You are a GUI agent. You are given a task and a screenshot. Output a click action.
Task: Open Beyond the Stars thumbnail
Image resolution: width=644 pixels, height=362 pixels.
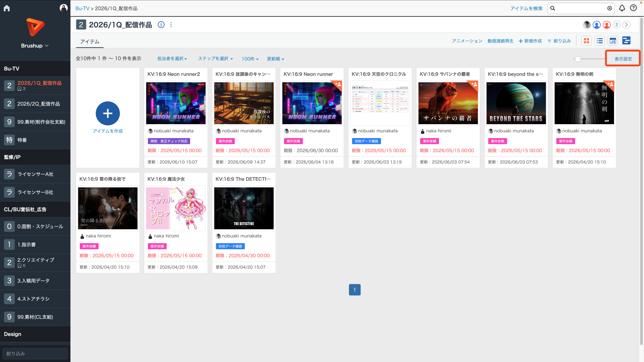[516, 103]
